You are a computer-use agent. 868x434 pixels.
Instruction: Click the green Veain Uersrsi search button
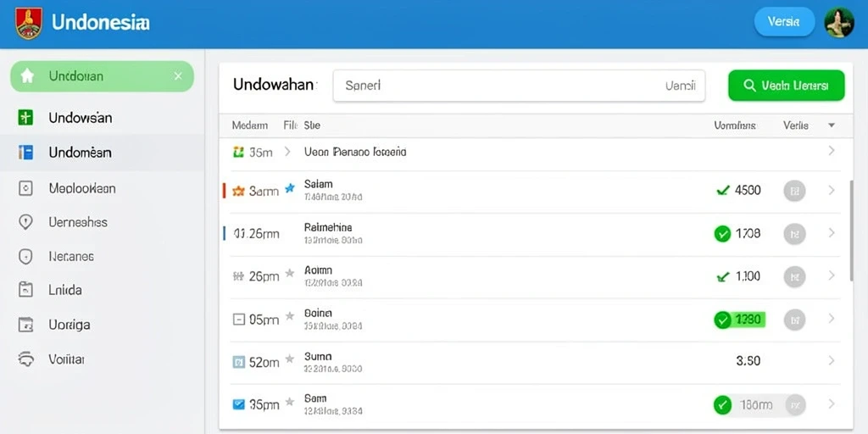pos(786,86)
